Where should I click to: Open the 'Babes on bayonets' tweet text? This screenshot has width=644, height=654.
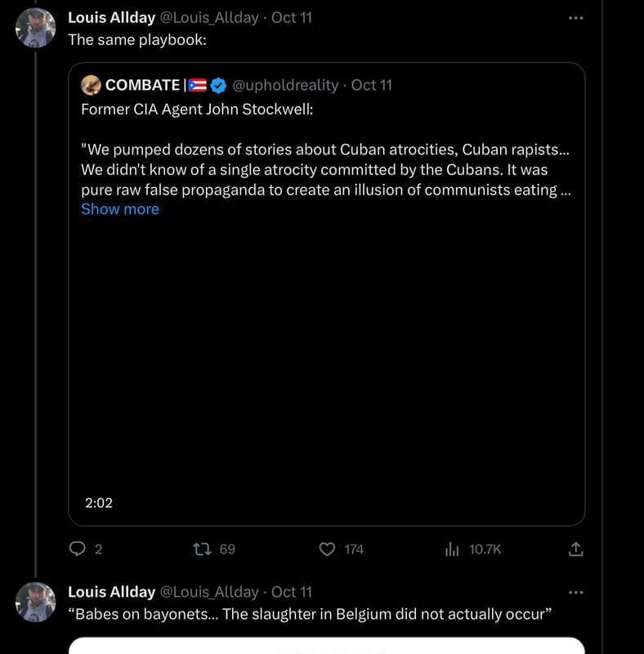point(310,614)
